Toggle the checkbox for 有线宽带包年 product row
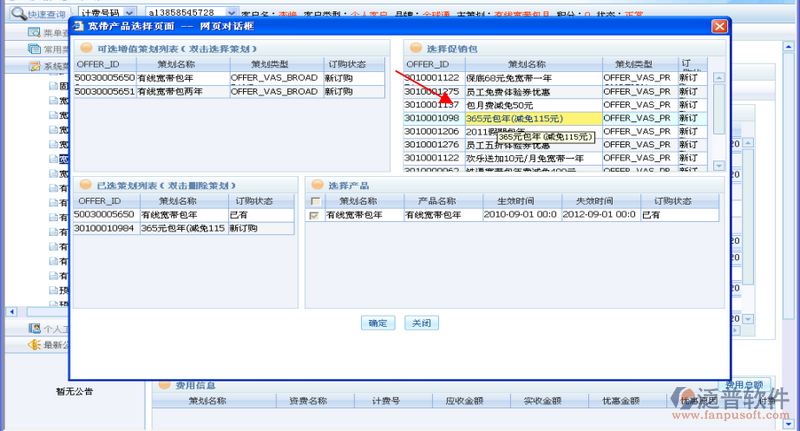The height and width of the screenshot is (431, 800). tap(314, 216)
